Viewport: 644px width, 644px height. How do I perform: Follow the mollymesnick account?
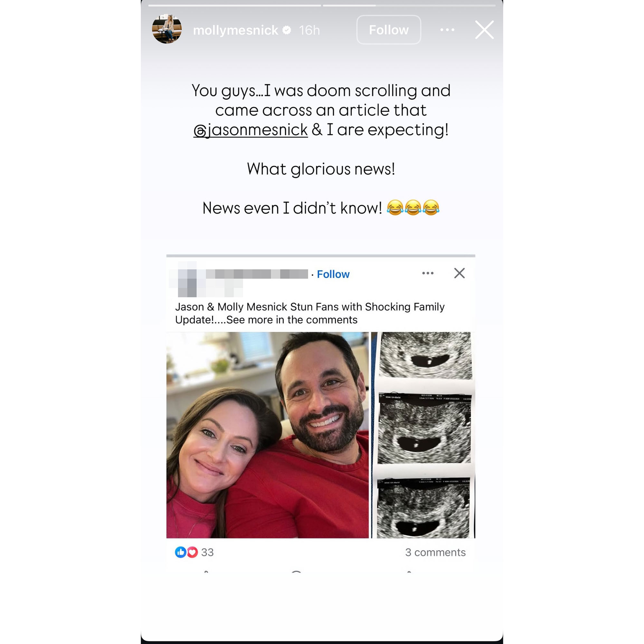pos(388,30)
